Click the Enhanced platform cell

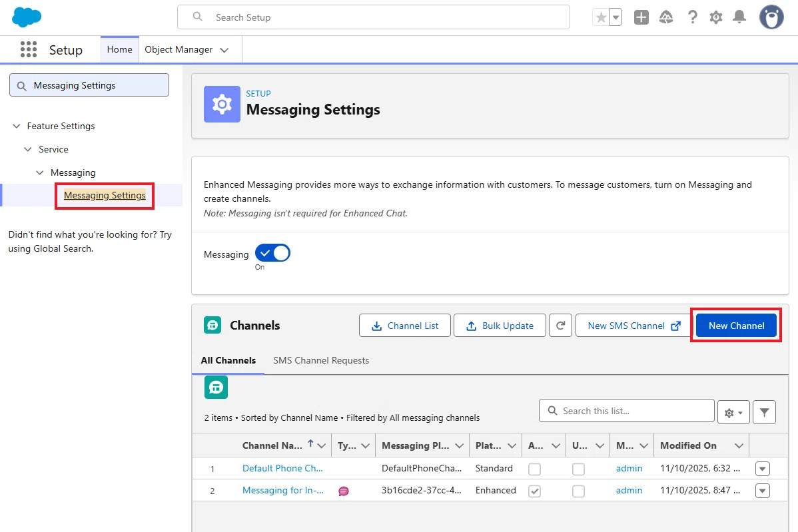tap(496, 490)
